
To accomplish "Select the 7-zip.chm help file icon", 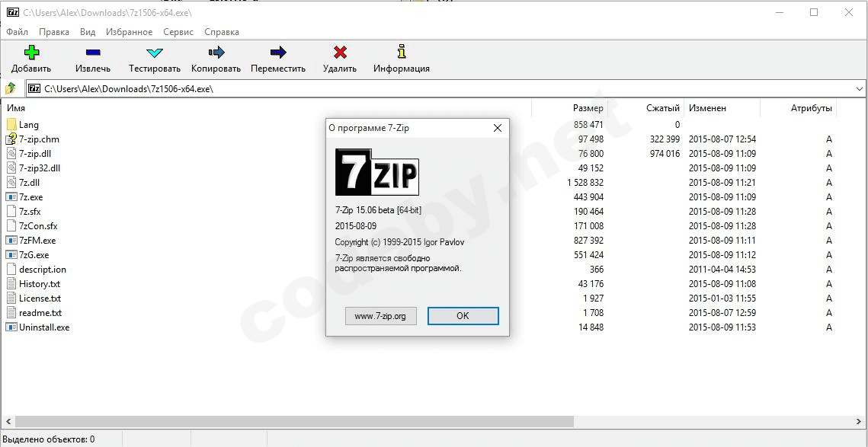I will (x=11, y=139).
